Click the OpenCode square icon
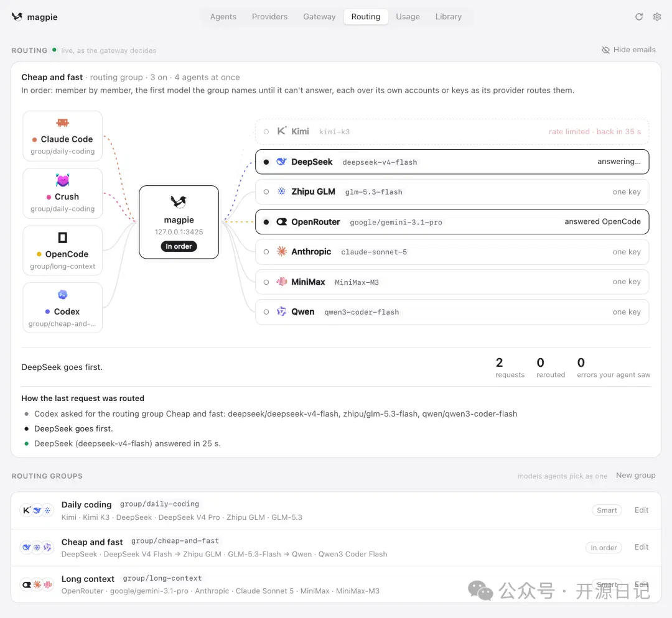Image resolution: width=672 pixels, height=618 pixels. pyautogui.click(x=63, y=238)
